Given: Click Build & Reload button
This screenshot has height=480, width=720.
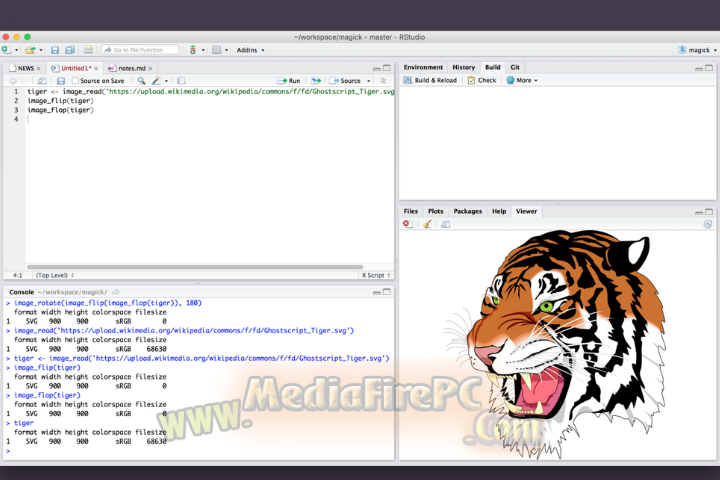Looking at the screenshot, I should pyautogui.click(x=430, y=80).
